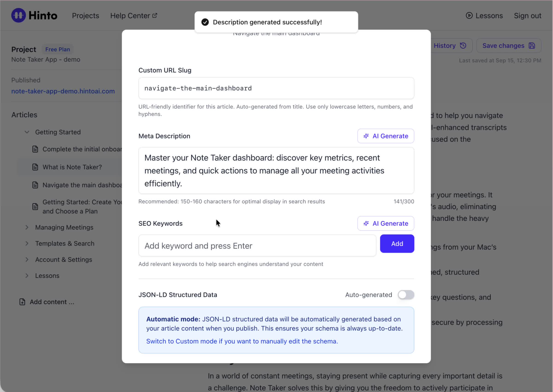Expand the Managing Meetings section
The image size is (553, 392).
point(27,227)
